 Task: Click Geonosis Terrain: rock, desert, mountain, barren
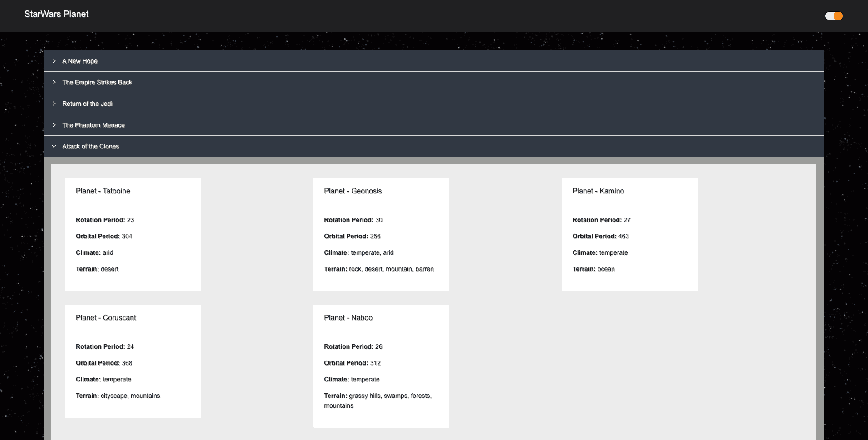[379, 269]
